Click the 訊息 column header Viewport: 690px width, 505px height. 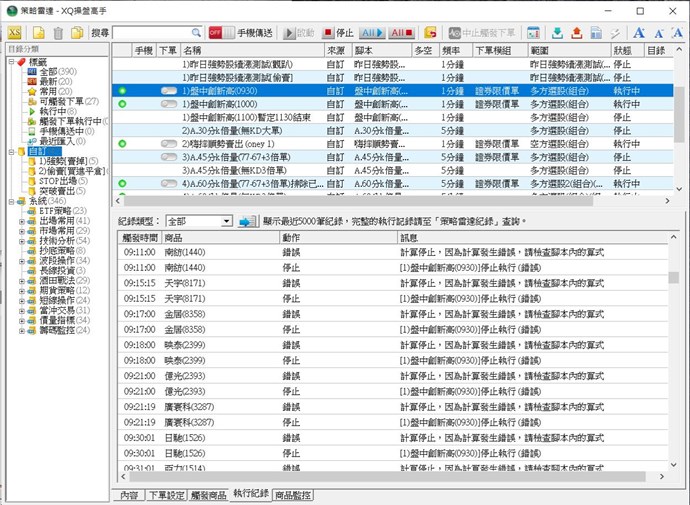click(409, 238)
